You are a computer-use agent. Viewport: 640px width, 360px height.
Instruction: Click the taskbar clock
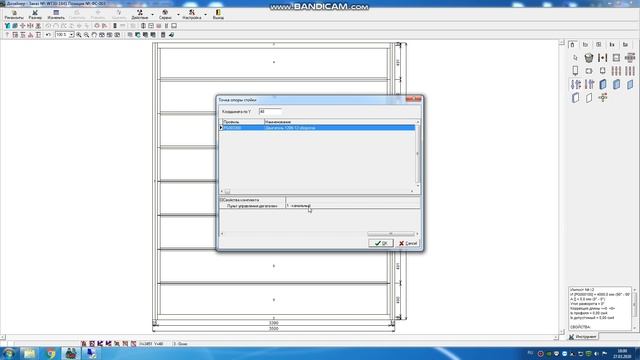tap(622, 353)
